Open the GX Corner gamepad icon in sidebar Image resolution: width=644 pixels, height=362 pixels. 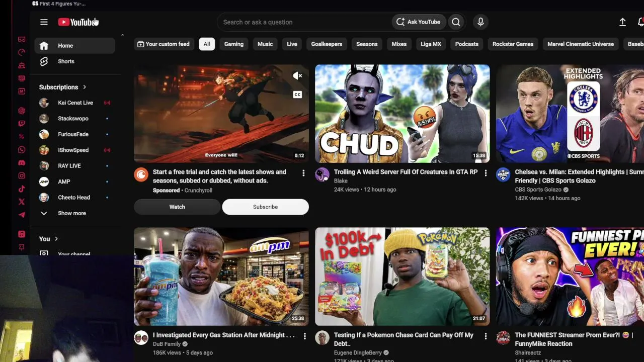tap(22, 39)
